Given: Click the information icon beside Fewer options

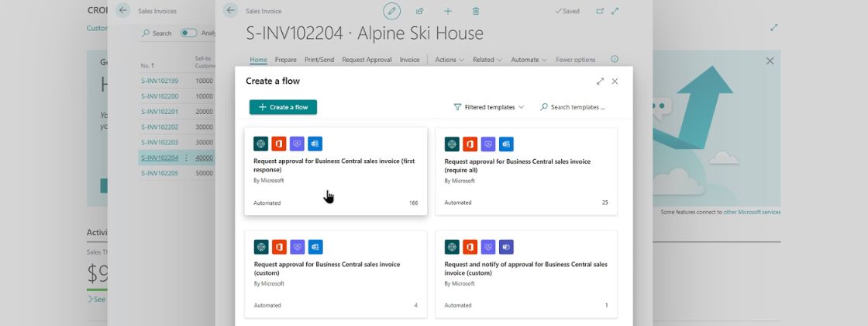Looking at the screenshot, I should 615,59.
